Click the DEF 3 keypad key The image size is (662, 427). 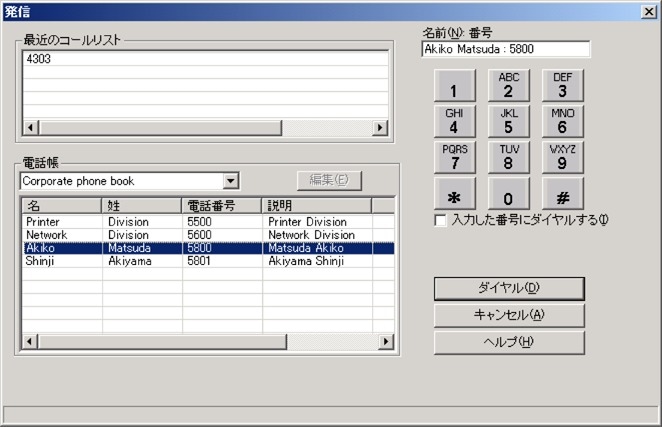tap(562, 85)
